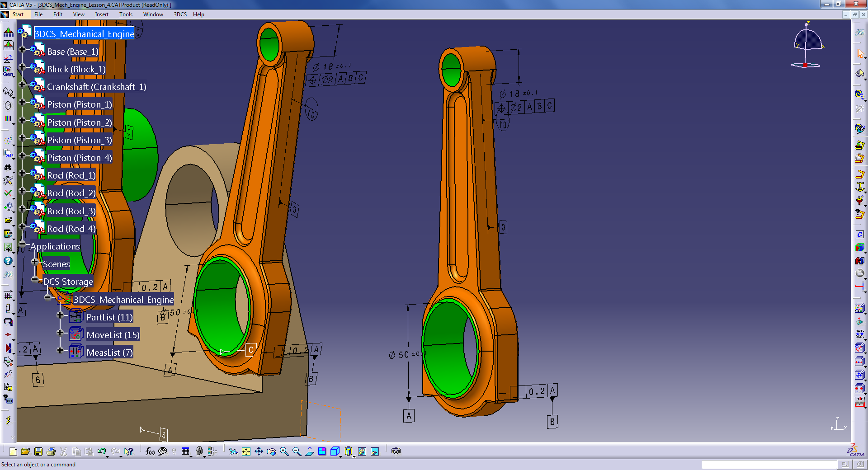
Task: Select Piston (Piston_2) in the tree
Action: 80,122
